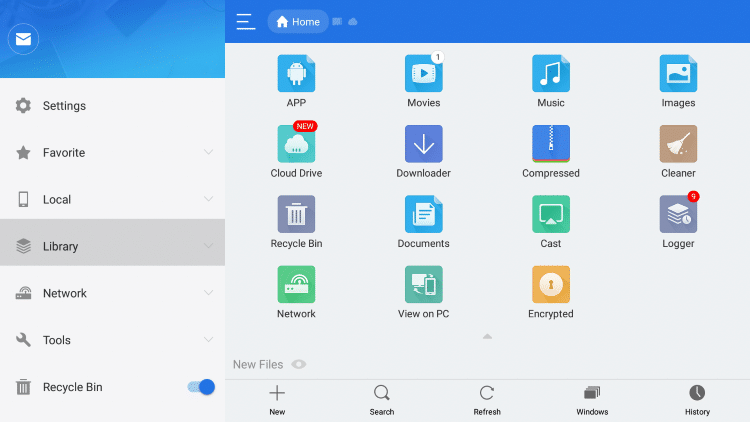Open Settings in the sidebar
The width and height of the screenshot is (750, 422).
click(64, 106)
